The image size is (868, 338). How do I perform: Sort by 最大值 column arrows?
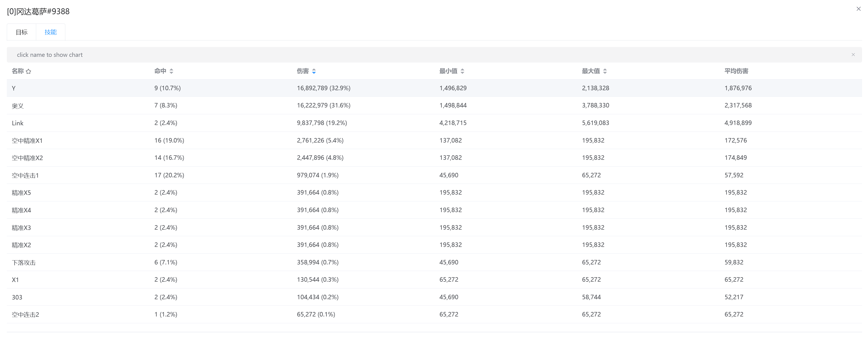click(x=605, y=71)
